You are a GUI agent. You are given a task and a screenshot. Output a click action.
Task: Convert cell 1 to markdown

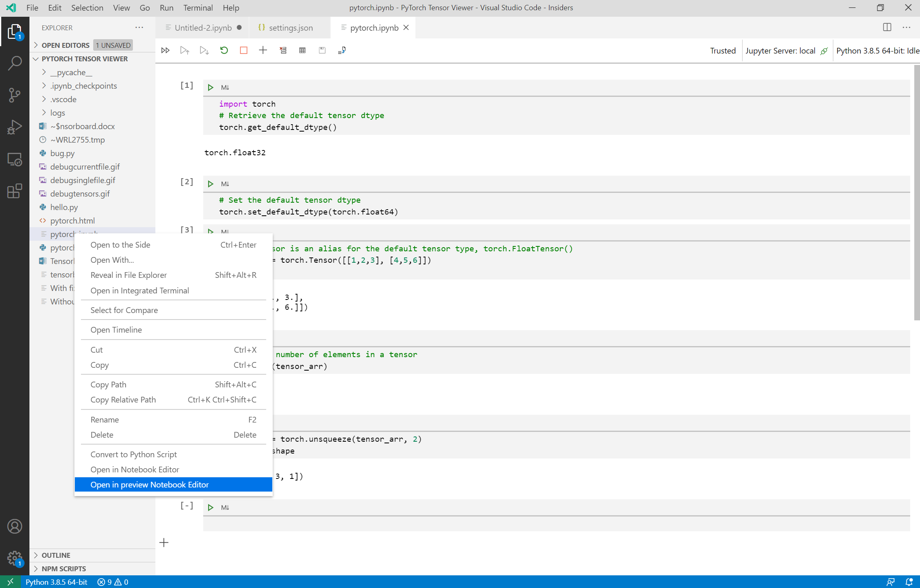(225, 87)
